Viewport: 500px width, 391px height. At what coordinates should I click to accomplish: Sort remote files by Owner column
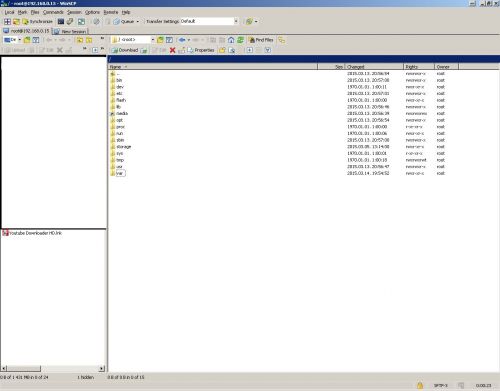pyautogui.click(x=446, y=67)
